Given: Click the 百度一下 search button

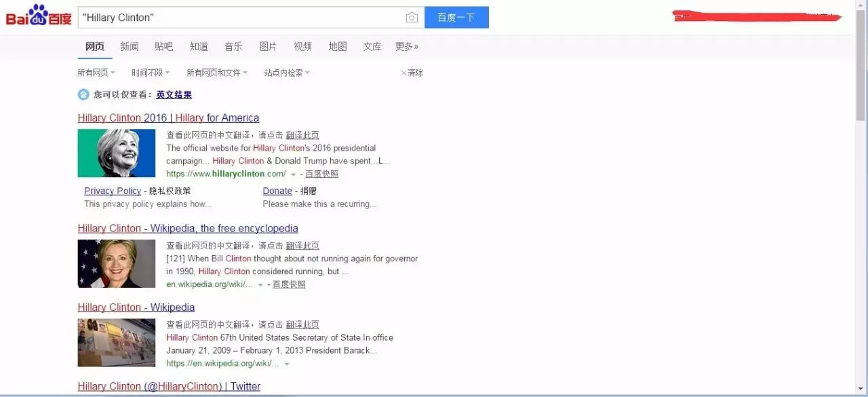Looking at the screenshot, I should pyautogui.click(x=456, y=18).
